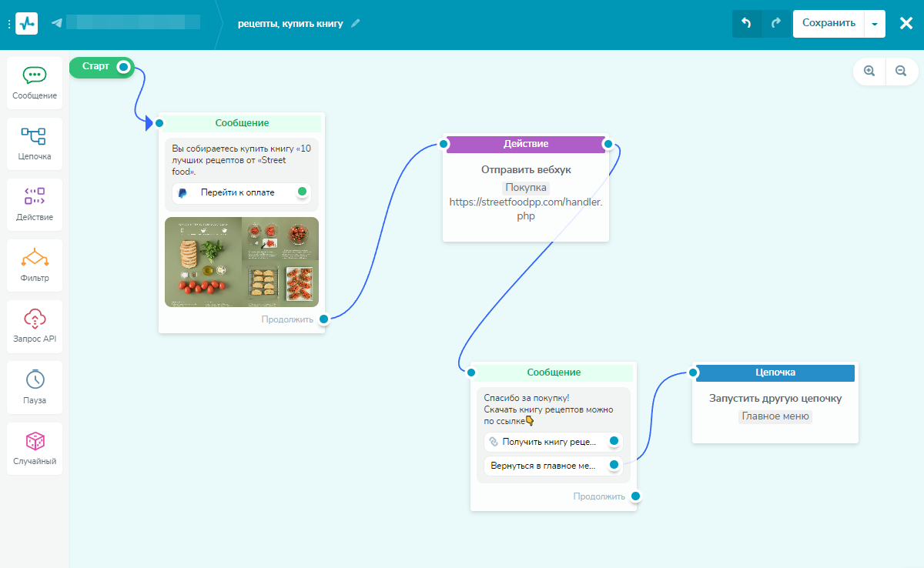The width and height of the screenshot is (924, 568).
Task: Zoom out of the canvas
Action: tap(901, 71)
